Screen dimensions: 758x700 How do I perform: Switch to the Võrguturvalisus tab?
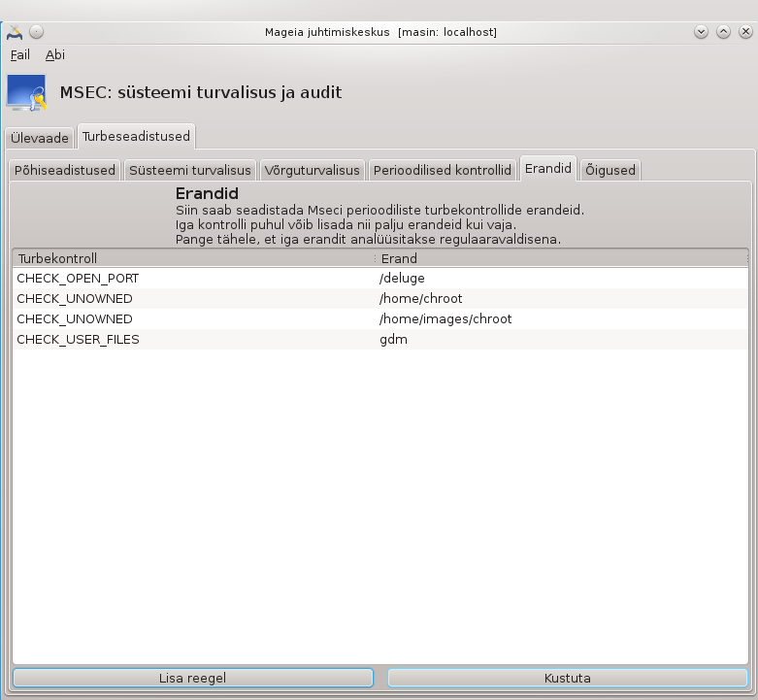point(313,170)
